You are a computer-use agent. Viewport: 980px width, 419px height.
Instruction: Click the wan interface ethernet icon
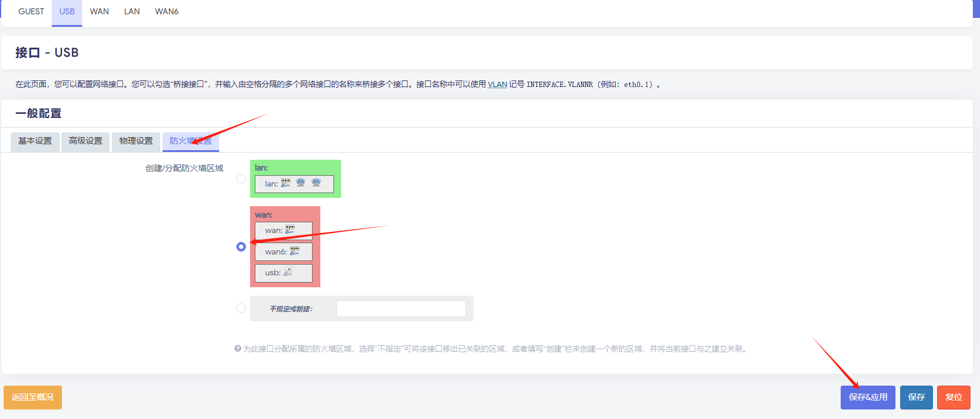tap(290, 229)
